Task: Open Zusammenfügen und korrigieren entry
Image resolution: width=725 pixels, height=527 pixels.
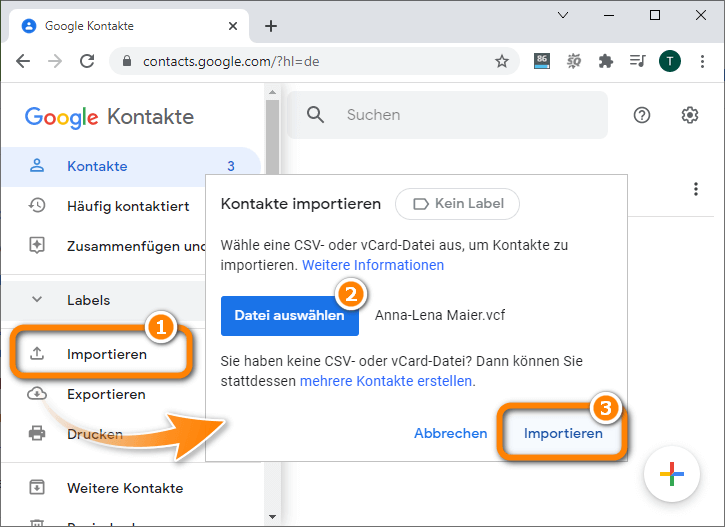Action: tap(136, 246)
